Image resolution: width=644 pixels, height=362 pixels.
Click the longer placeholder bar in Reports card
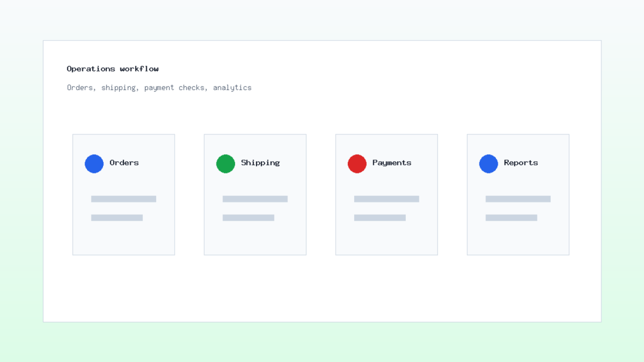[518, 199]
